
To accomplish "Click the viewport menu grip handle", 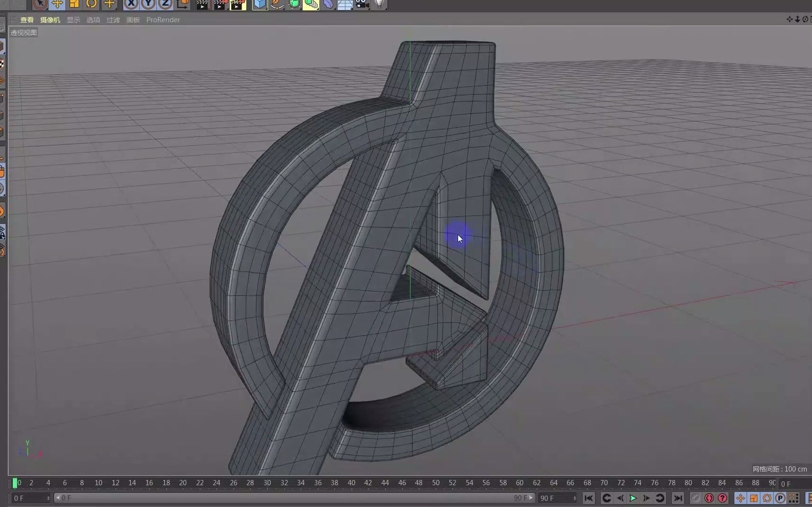I will click(x=13, y=19).
